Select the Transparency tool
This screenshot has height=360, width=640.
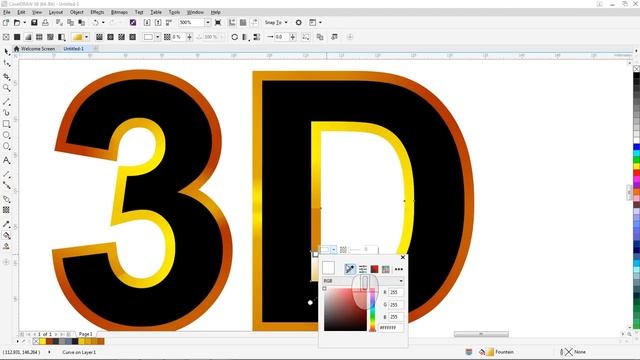tap(7, 210)
